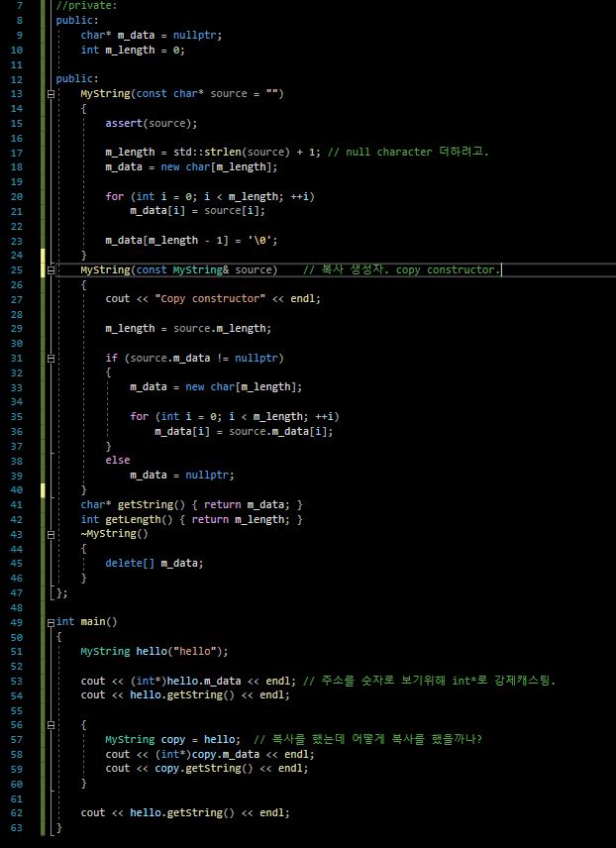Click the copy constructor comment on line 25
This screenshot has width=616, height=848.
point(402,269)
